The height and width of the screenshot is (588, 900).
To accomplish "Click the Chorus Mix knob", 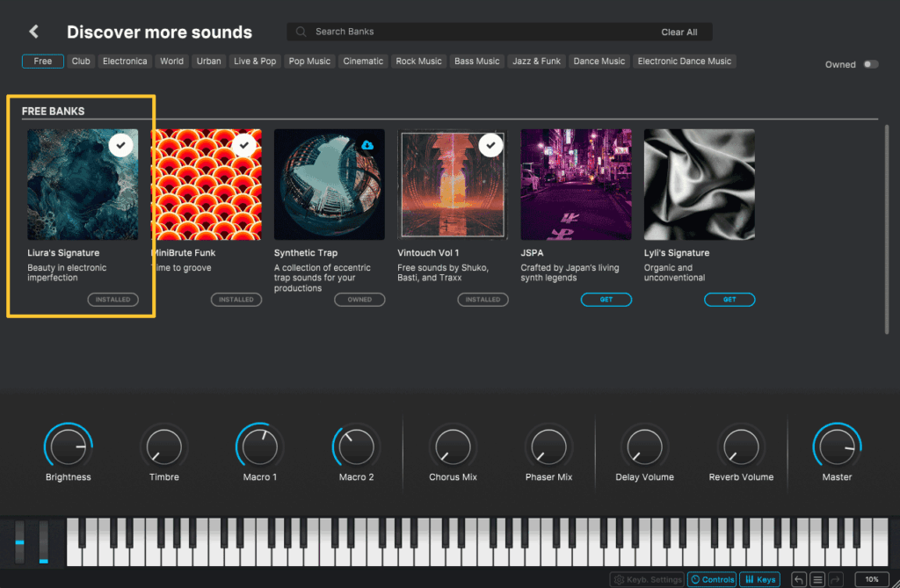I will (453, 446).
